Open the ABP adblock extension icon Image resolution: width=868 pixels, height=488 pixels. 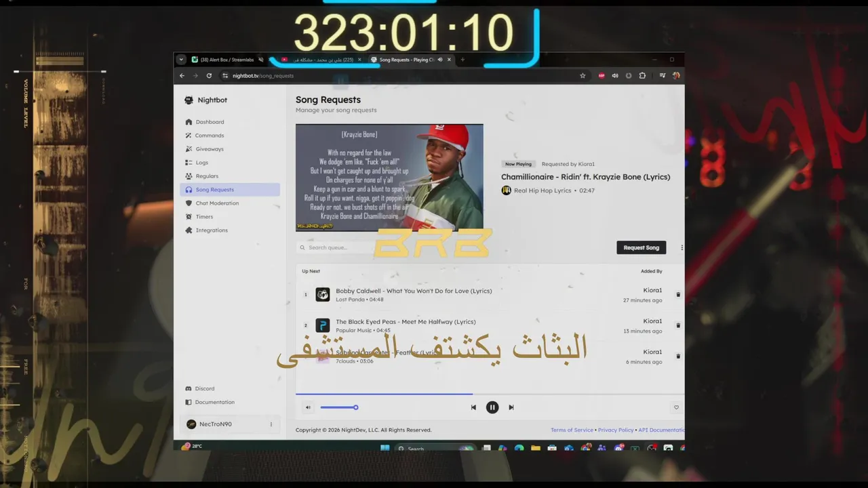click(x=601, y=76)
